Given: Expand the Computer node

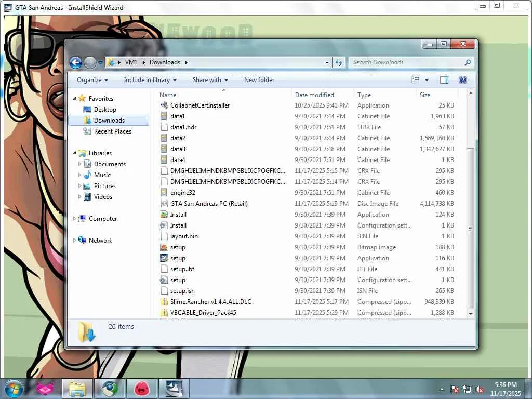Looking at the screenshot, I should (75, 219).
